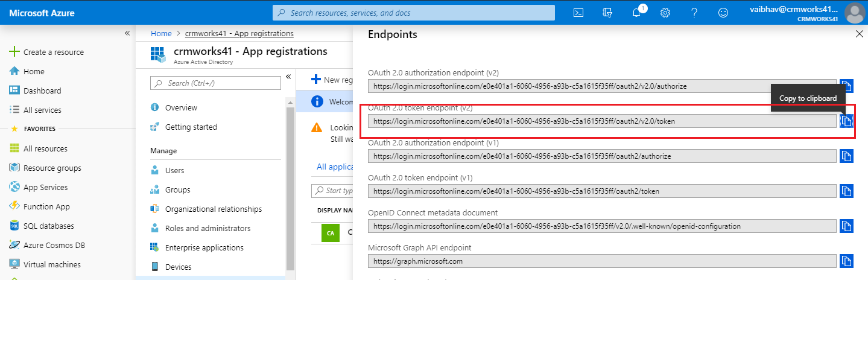Open the CA application row icon
Image resolution: width=868 pixels, height=350 pixels.
point(330,232)
